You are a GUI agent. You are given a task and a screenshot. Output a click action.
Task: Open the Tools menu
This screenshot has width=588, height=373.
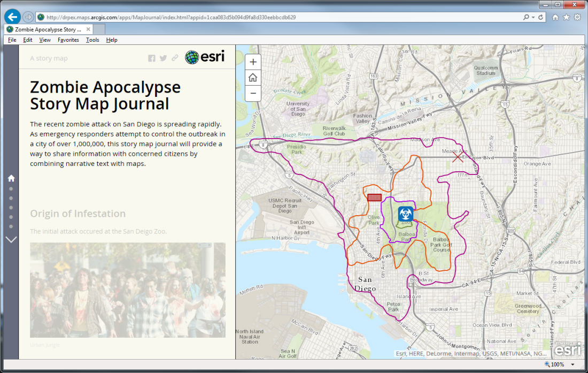[x=92, y=40]
